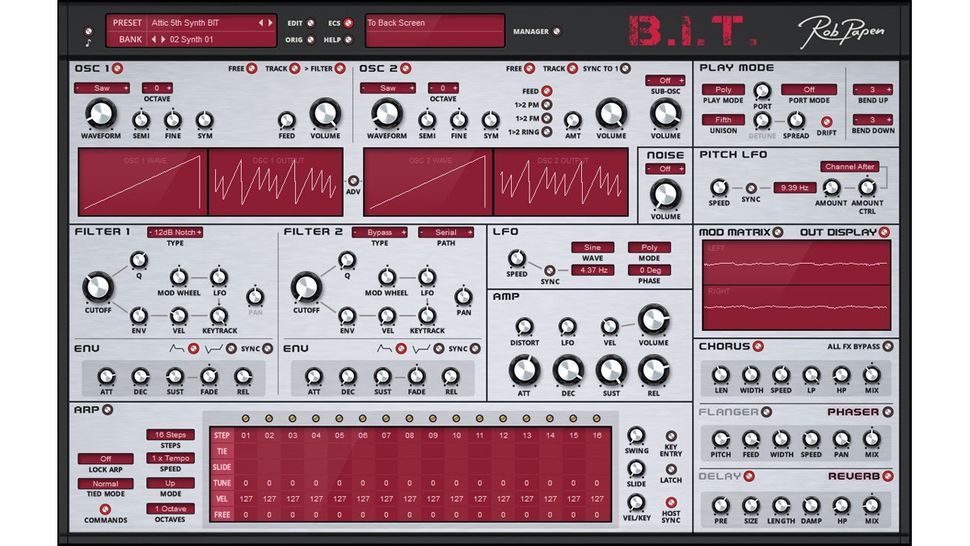
Task: Open the Manager screen
Action: click(x=557, y=32)
